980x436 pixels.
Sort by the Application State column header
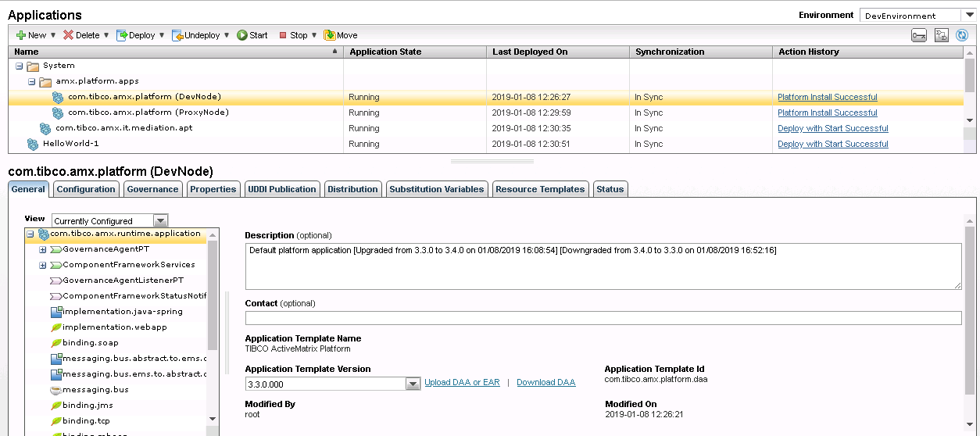[x=415, y=52]
